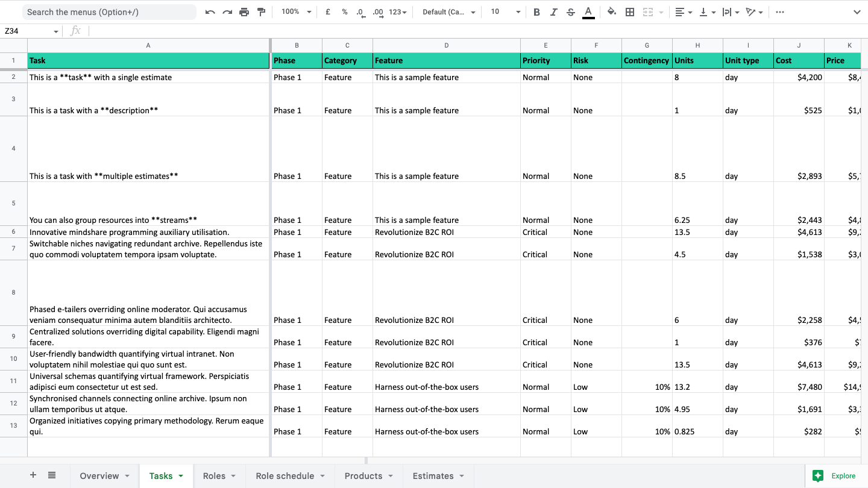The image size is (868, 488).
Task: Open text wrapping dropdown
Action: pos(731,12)
